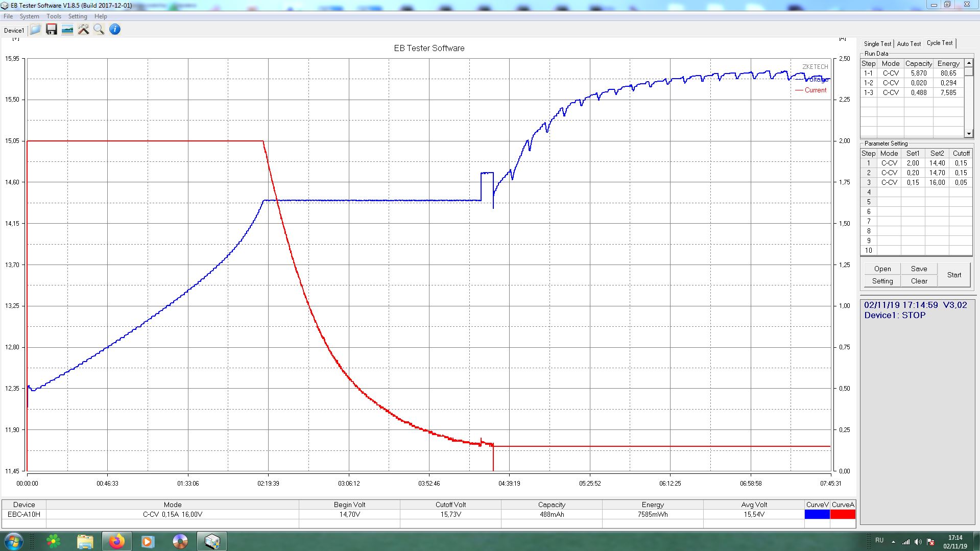980x551 pixels.
Task: Open the hammer and wrench tools icon
Action: pyautogui.click(x=83, y=30)
